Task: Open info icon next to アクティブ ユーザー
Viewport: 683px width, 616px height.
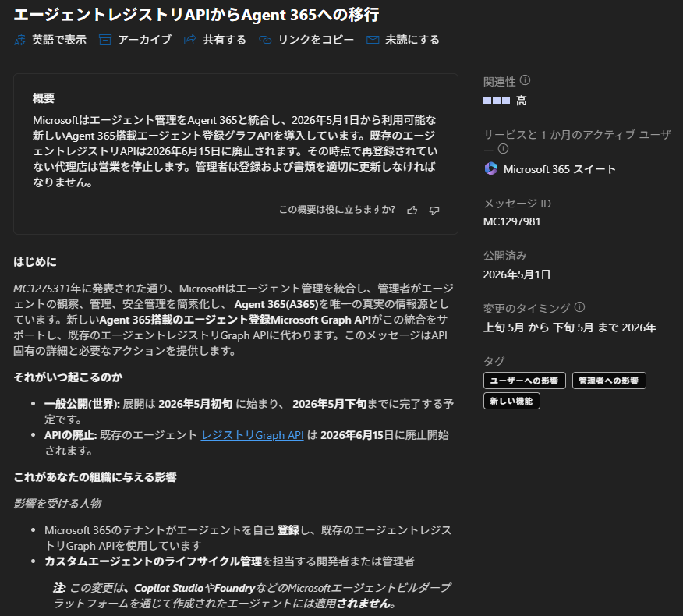Action: coord(503,149)
